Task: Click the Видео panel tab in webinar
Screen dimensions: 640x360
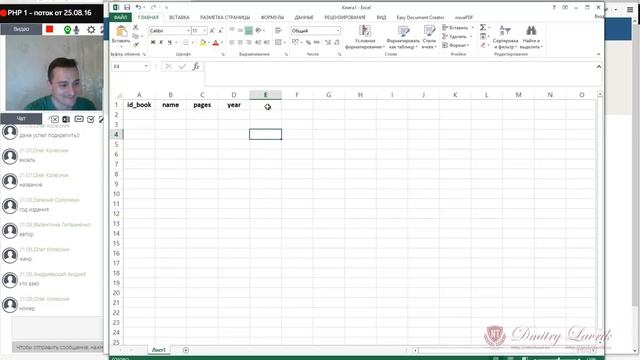Action: [21, 29]
